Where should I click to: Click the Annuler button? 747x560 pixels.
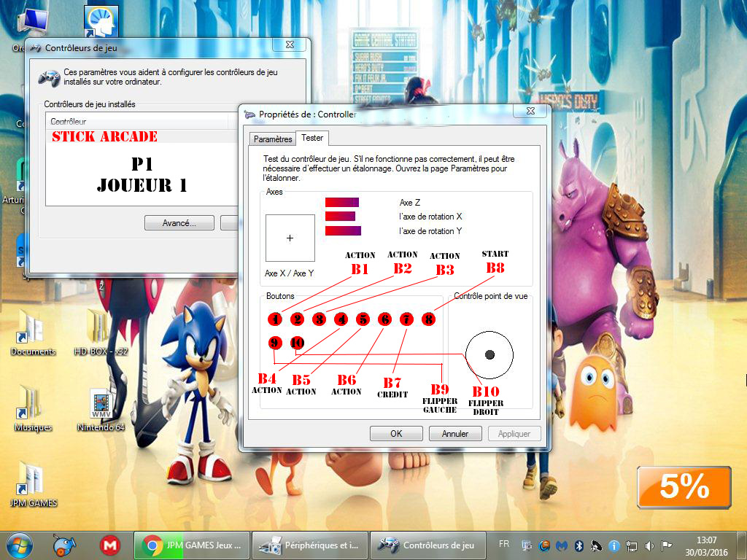(454, 433)
